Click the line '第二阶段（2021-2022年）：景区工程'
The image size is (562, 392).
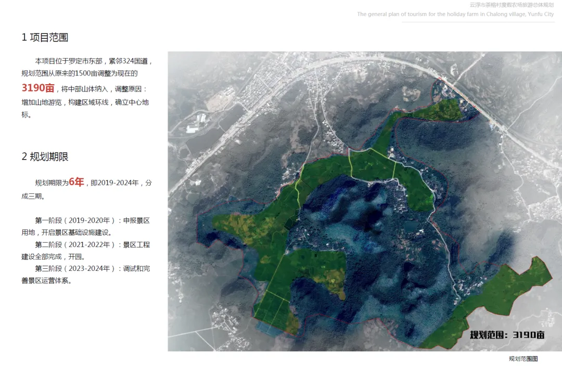93,245
